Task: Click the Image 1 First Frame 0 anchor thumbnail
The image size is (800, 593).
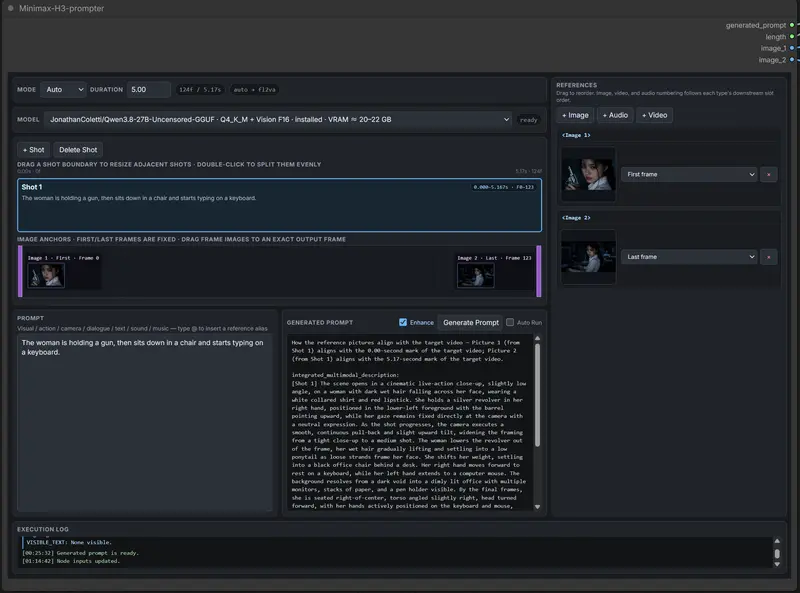Action: pyautogui.click(x=46, y=277)
